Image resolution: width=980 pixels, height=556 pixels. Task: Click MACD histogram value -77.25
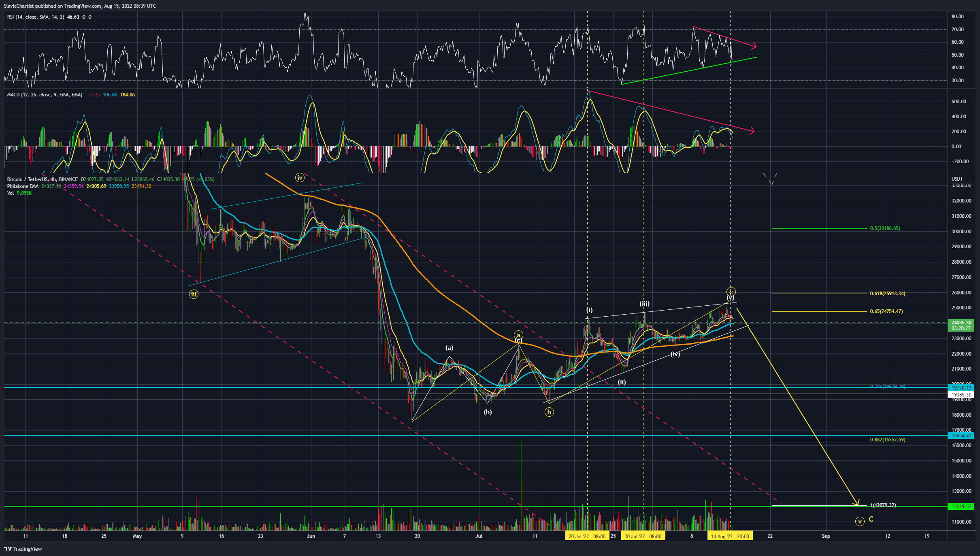coord(93,95)
